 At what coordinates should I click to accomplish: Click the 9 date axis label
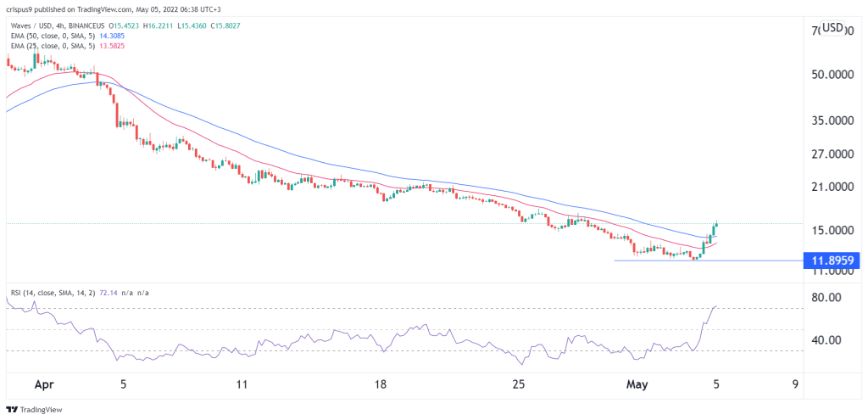click(795, 384)
